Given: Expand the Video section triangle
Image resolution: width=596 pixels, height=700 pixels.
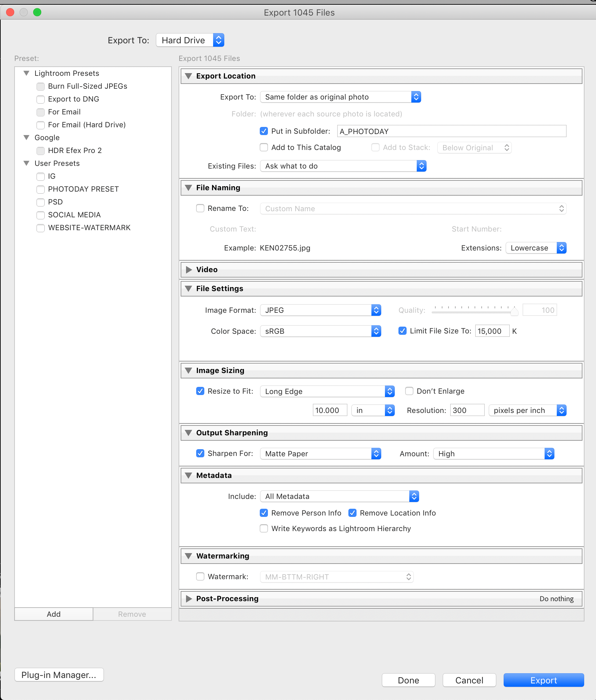Looking at the screenshot, I should [x=189, y=270].
